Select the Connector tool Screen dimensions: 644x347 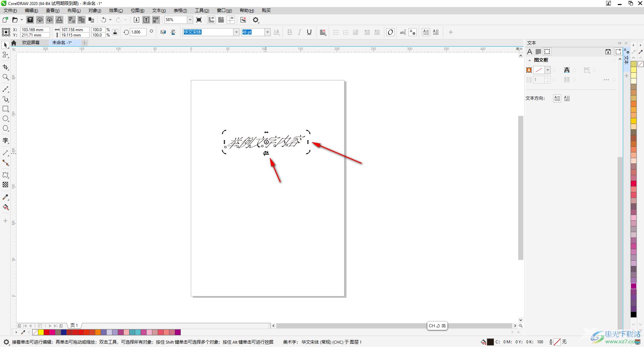click(x=5, y=163)
